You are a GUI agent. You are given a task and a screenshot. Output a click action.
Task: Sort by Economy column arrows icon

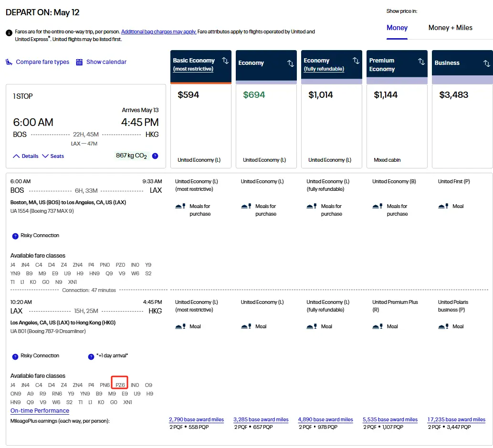[291, 63]
